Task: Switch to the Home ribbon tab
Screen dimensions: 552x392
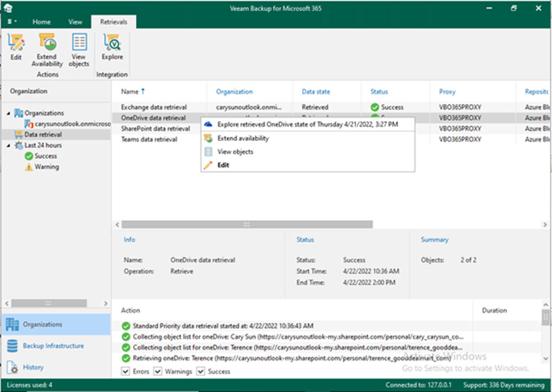Action: point(42,22)
